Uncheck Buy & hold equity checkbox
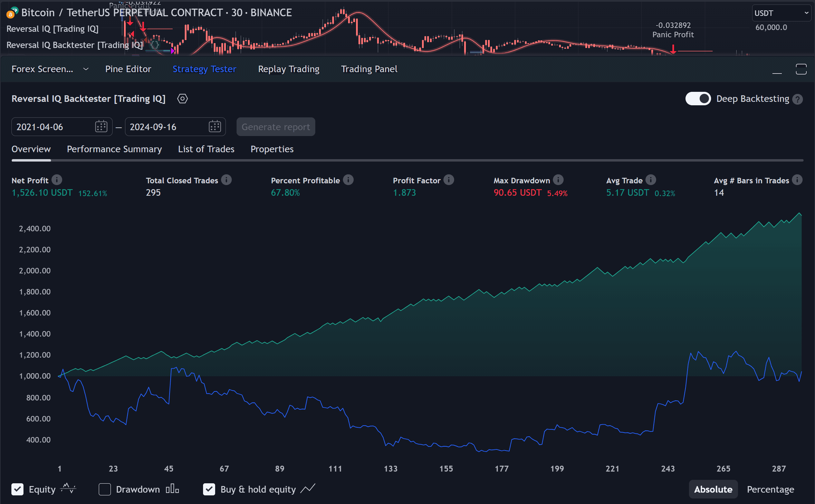This screenshot has width=815, height=504. (x=209, y=489)
